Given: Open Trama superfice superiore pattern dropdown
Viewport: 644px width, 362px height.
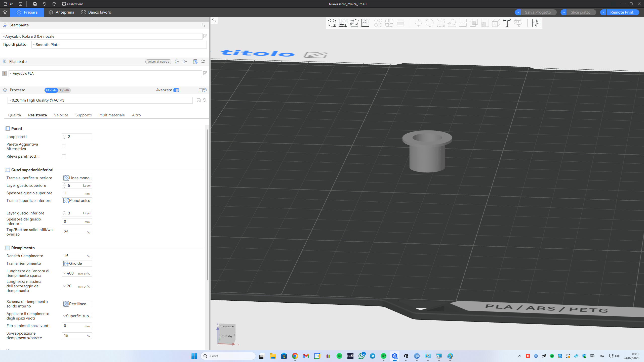Looking at the screenshot, I should tap(77, 178).
